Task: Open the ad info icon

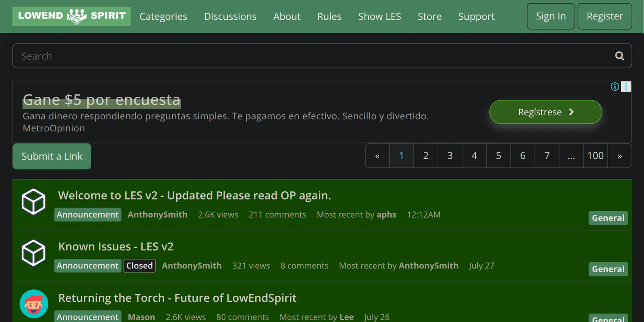Action: click(x=615, y=87)
